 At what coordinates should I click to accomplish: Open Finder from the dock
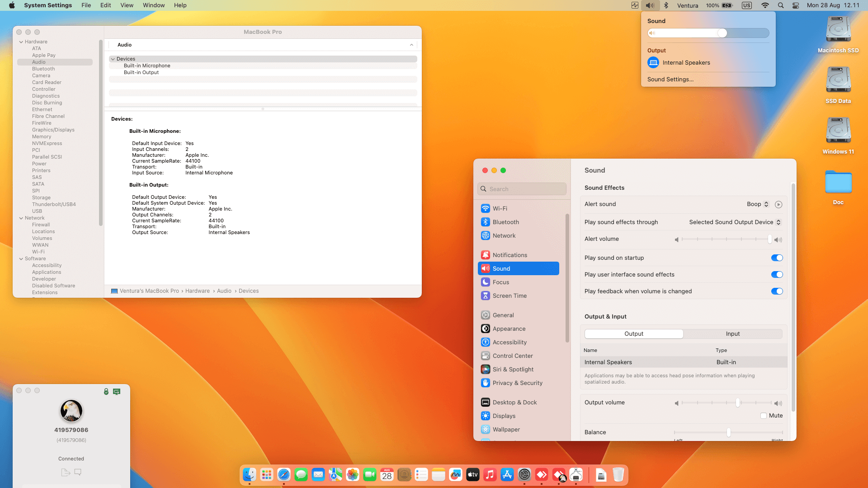[x=249, y=474]
